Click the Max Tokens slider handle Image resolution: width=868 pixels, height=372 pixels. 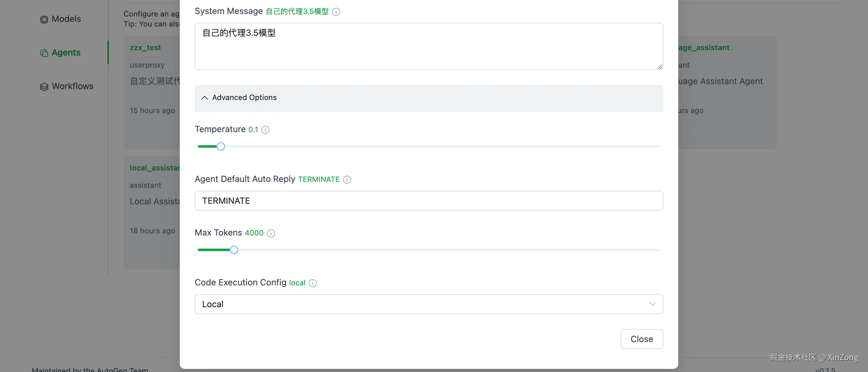tap(234, 250)
